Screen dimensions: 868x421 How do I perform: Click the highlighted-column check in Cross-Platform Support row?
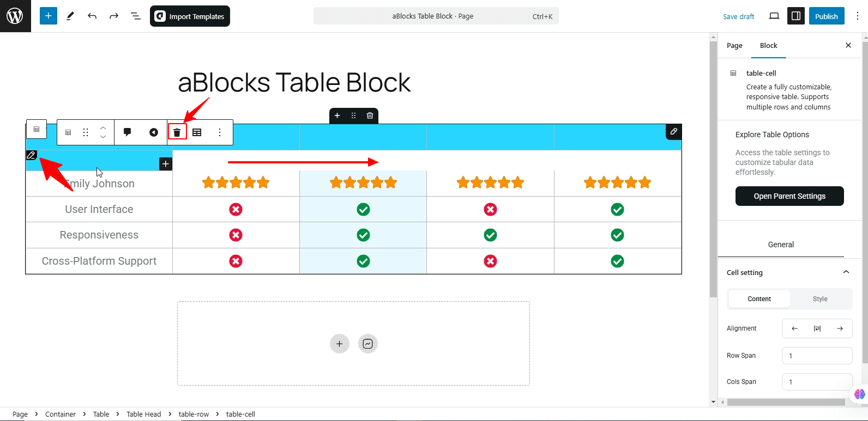(x=363, y=261)
